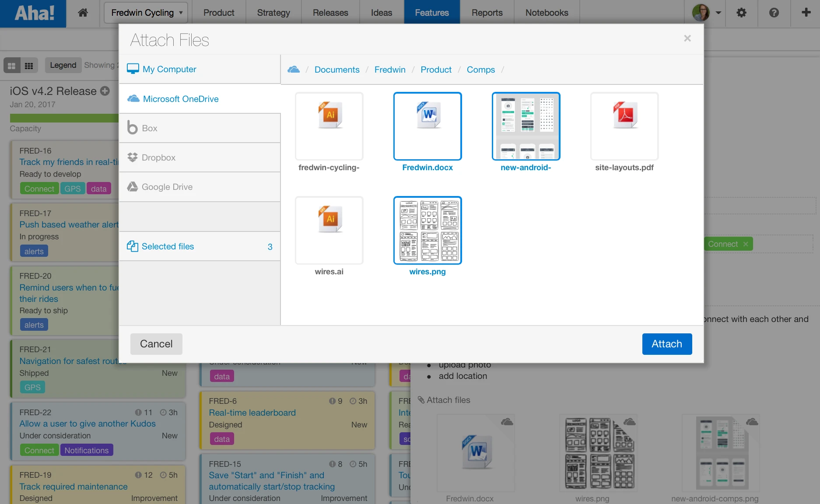
Task: Open the Ideas tab
Action: [382, 13]
